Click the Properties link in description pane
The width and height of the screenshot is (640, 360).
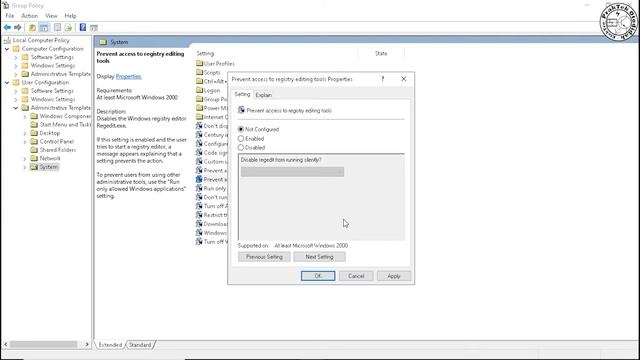pos(129,76)
